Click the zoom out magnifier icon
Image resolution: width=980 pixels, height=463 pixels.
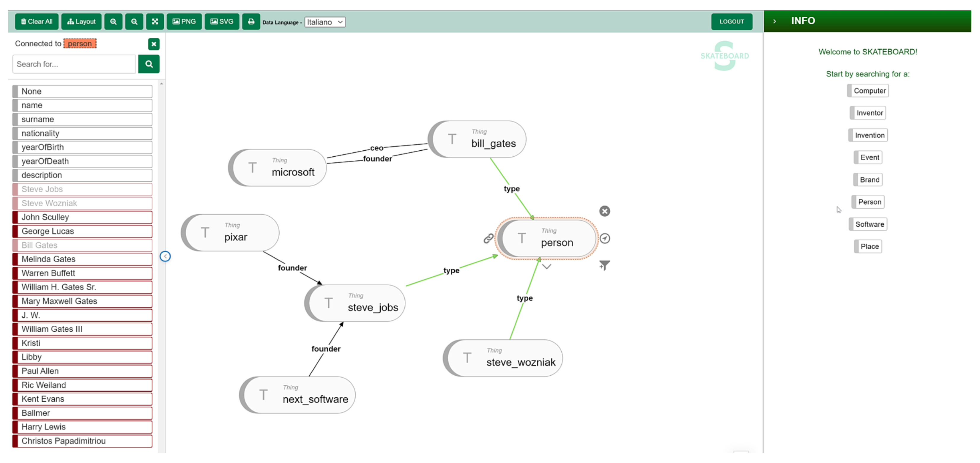(134, 22)
